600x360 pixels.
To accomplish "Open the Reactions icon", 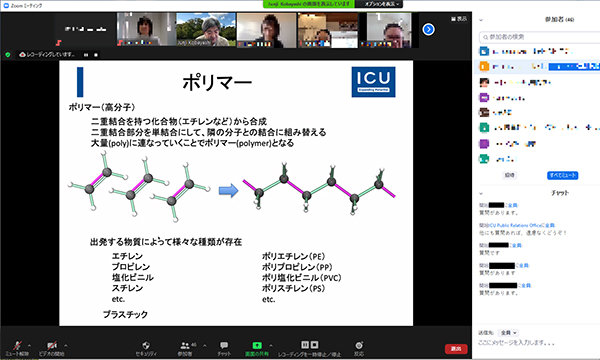I will tap(359, 348).
